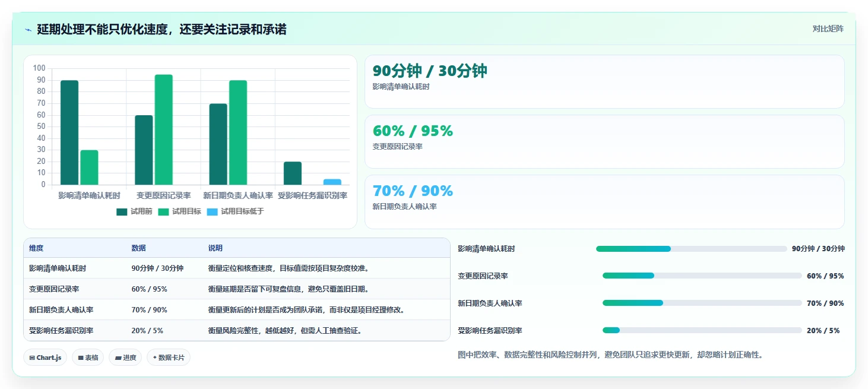Viewport: 868px width, 389px height.
Task: Select the green 试用目标 bar for 影响清单确认耗时
Action: 89,167
